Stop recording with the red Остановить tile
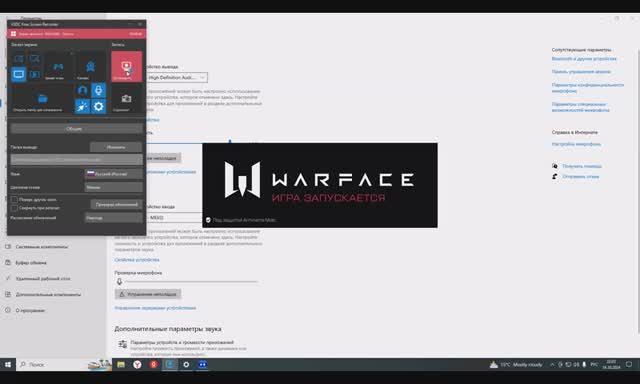Screen dimensions: 640x384 click(x=127, y=67)
